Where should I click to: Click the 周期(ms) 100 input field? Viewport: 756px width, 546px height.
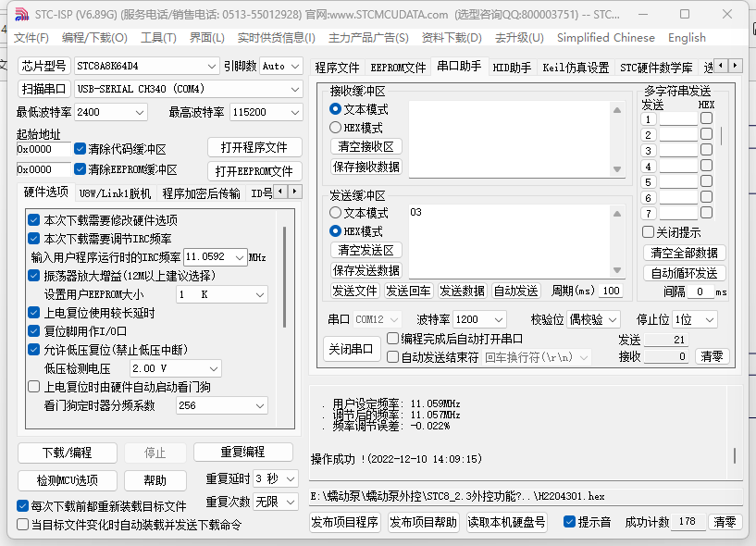point(611,291)
